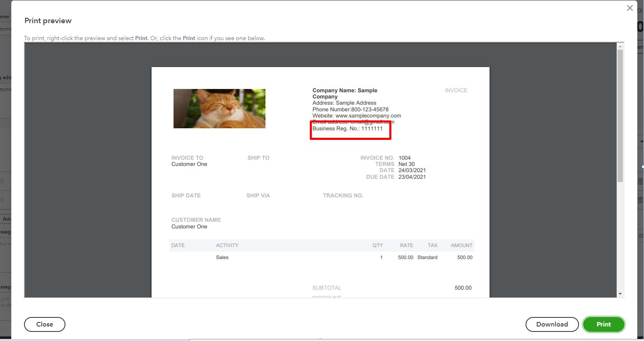Click the TRACKING NO. label
Viewport: 644px width, 341px height.
click(x=343, y=195)
